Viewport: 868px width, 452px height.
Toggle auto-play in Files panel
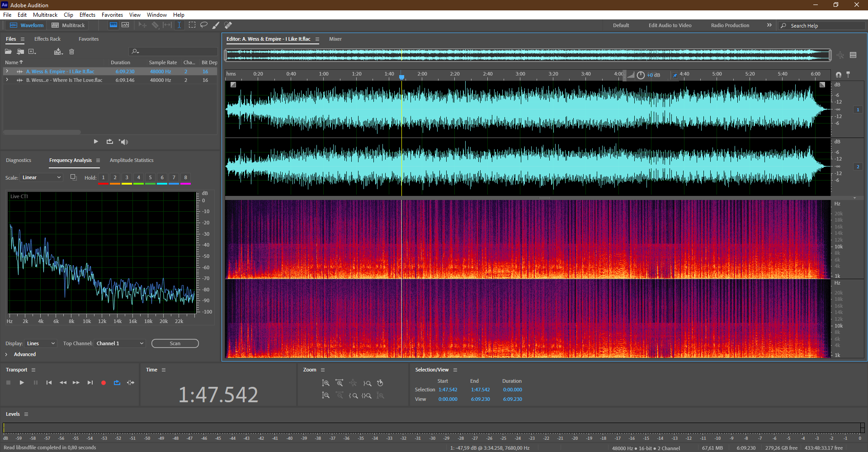[123, 142]
